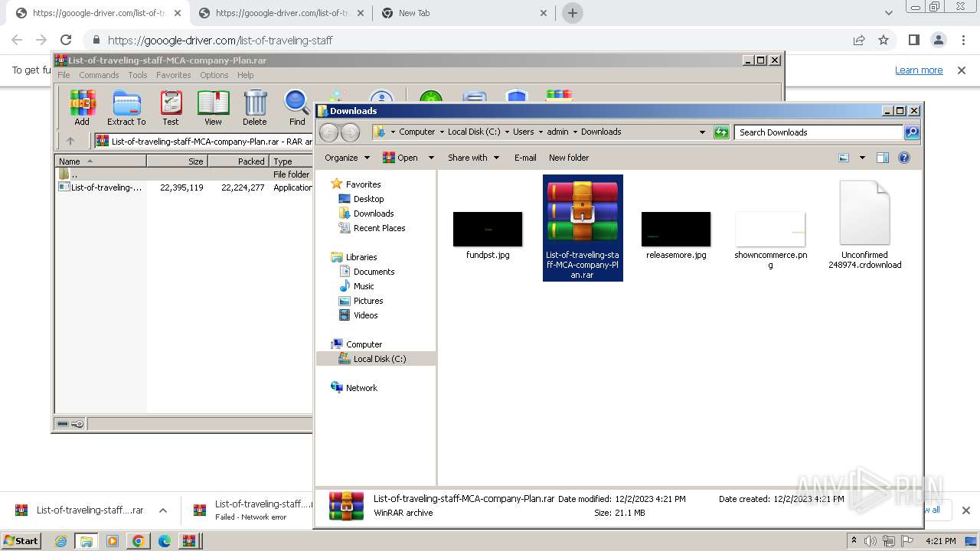Select Pictures library
980x551 pixels.
pyautogui.click(x=367, y=301)
